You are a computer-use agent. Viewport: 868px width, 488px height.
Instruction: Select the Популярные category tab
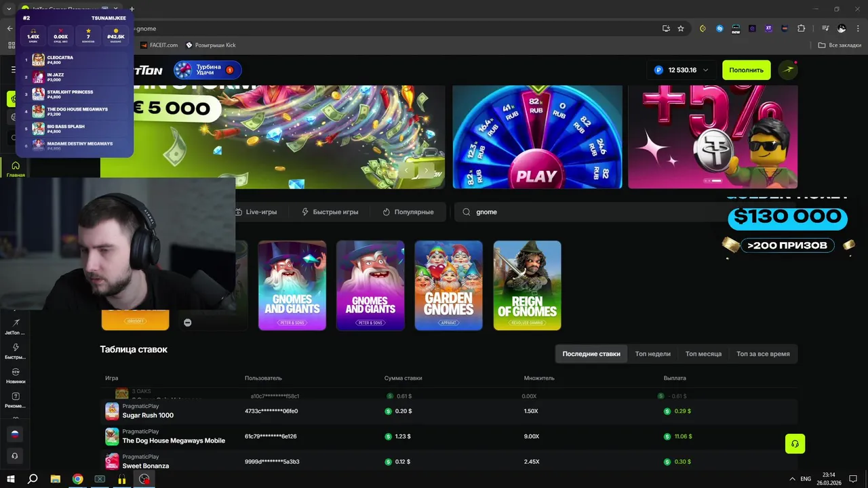tap(408, 212)
